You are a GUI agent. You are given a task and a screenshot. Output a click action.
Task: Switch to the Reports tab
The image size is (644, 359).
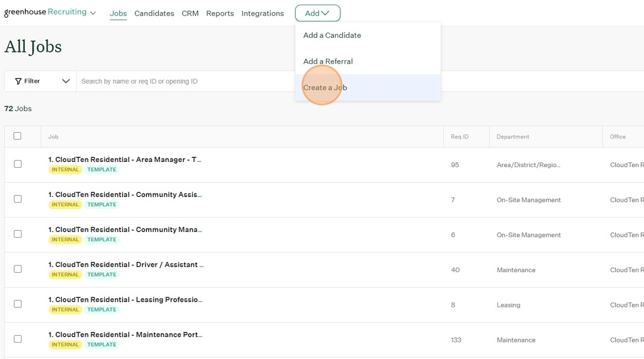tap(220, 13)
